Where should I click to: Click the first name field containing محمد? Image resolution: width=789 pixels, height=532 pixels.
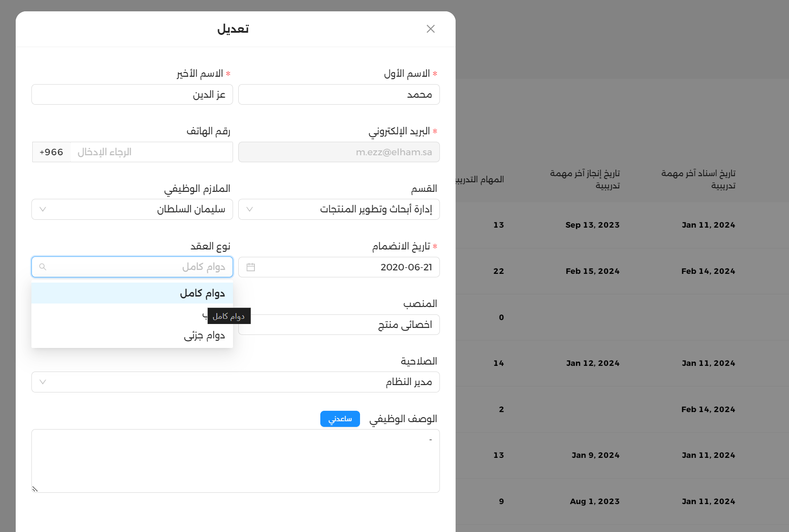point(339,94)
